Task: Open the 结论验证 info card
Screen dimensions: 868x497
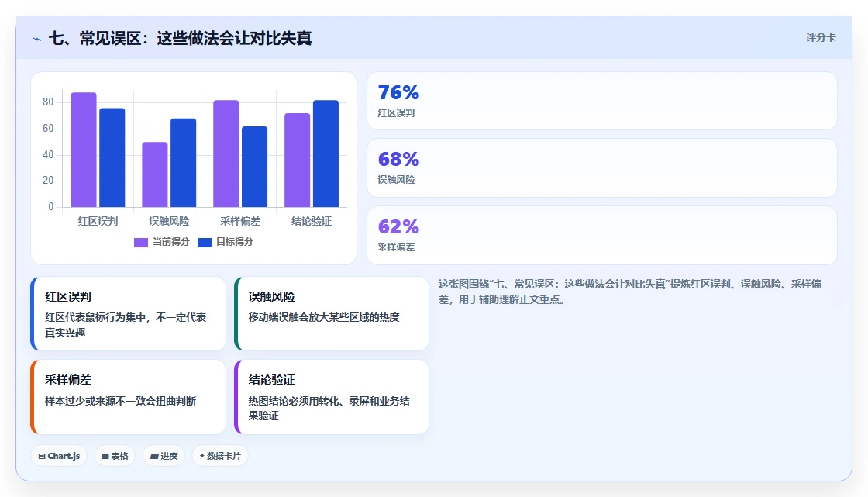Action: 331,397
